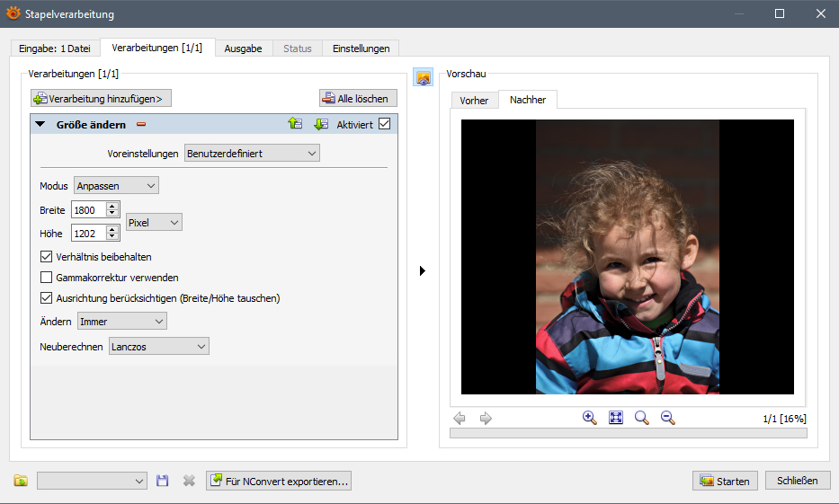The height and width of the screenshot is (504, 839).
Task: Remove the Größe ändern action
Action: click(x=141, y=125)
